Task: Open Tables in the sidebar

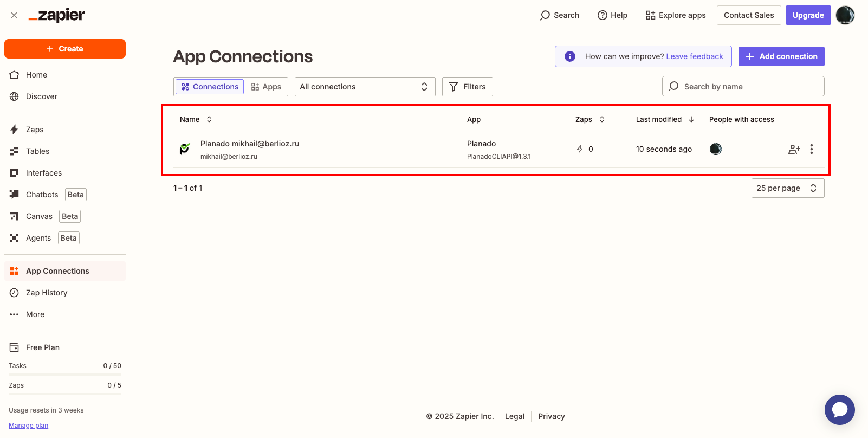Action: (65, 151)
